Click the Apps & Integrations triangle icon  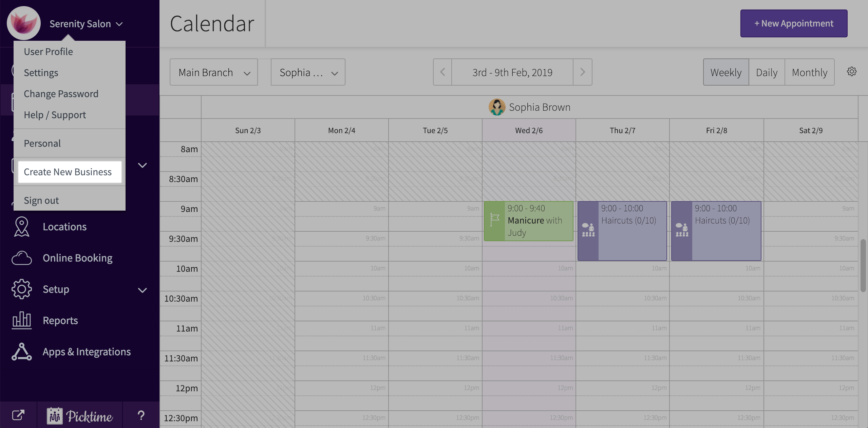(x=22, y=352)
